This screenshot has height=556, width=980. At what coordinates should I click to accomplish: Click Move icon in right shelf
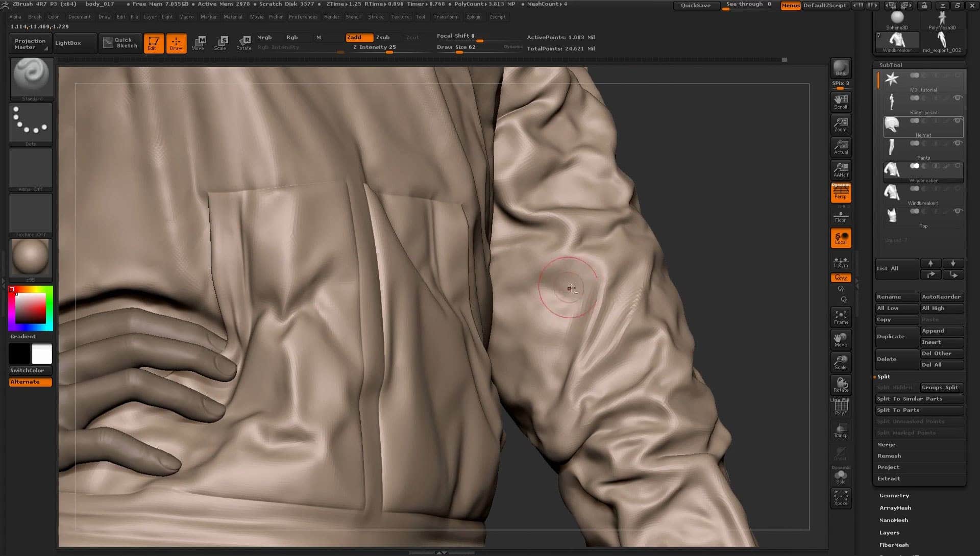(x=841, y=340)
